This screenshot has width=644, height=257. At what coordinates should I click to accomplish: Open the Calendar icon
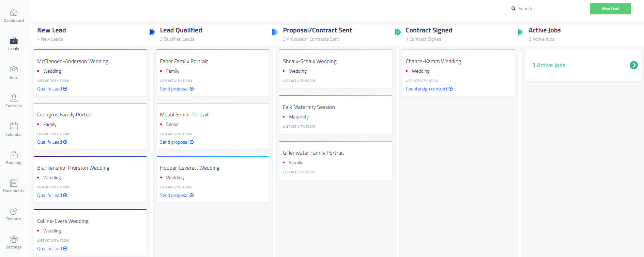[14, 126]
